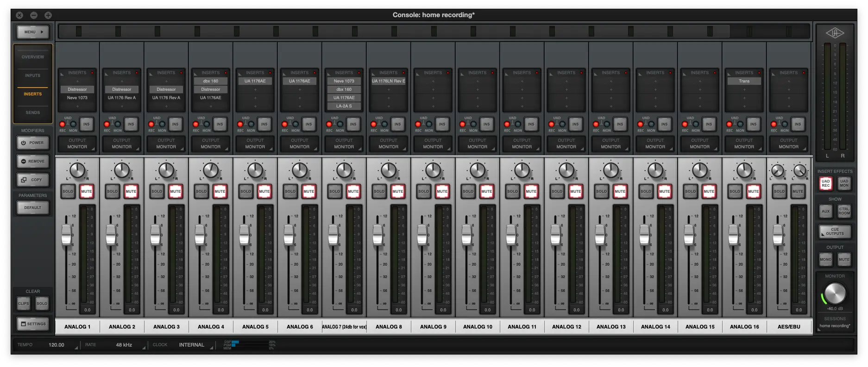Open the SETTINGS window
This screenshot has width=868, height=367.
33,324
